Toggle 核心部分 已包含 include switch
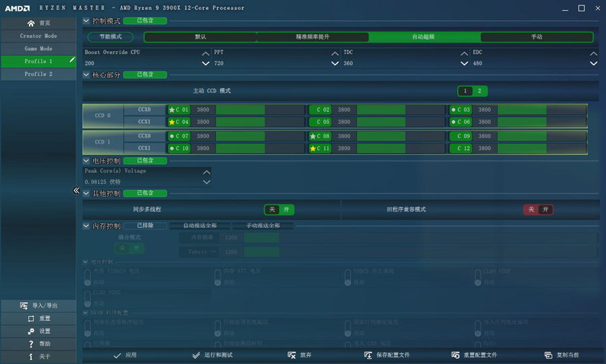606x364 pixels. [x=145, y=75]
